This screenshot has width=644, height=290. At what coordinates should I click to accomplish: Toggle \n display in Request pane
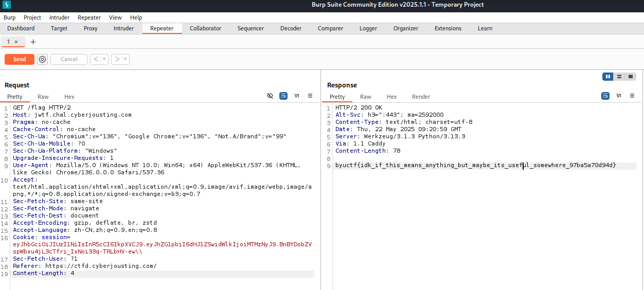coord(297,96)
